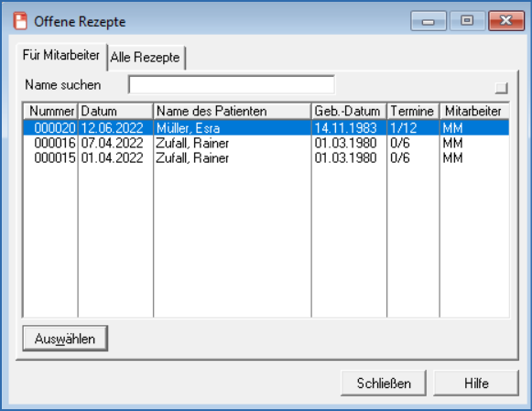Image resolution: width=532 pixels, height=411 pixels.
Task: Sort by the Termine column header
Action: click(x=413, y=112)
